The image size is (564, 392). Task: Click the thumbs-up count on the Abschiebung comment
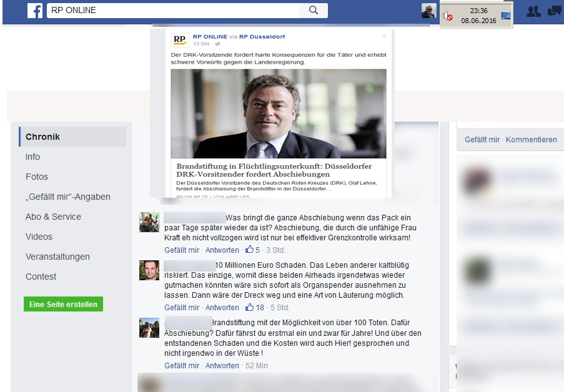(252, 250)
